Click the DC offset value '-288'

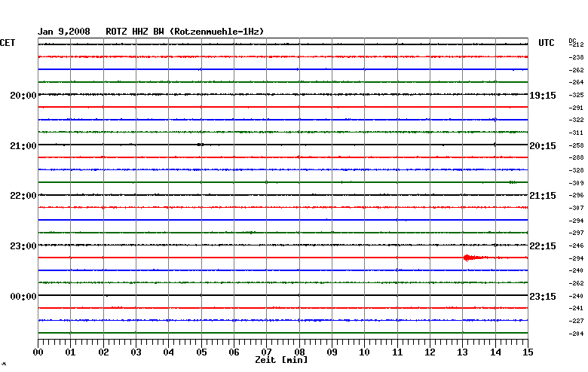point(577,157)
